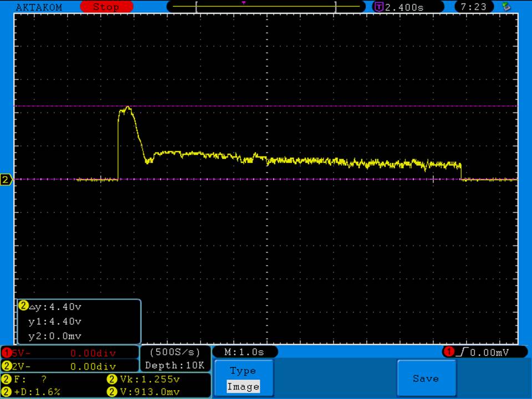Click the waveform memory position bar
Image resolution: width=532 pixels, height=399 pixels.
click(266, 7)
